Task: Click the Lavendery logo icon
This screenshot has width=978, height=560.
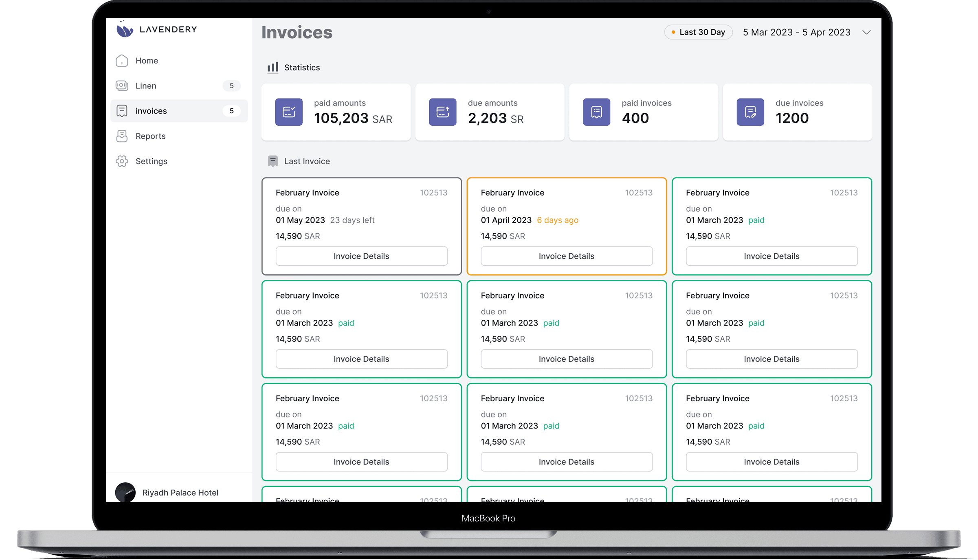Action: click(125, 29)
